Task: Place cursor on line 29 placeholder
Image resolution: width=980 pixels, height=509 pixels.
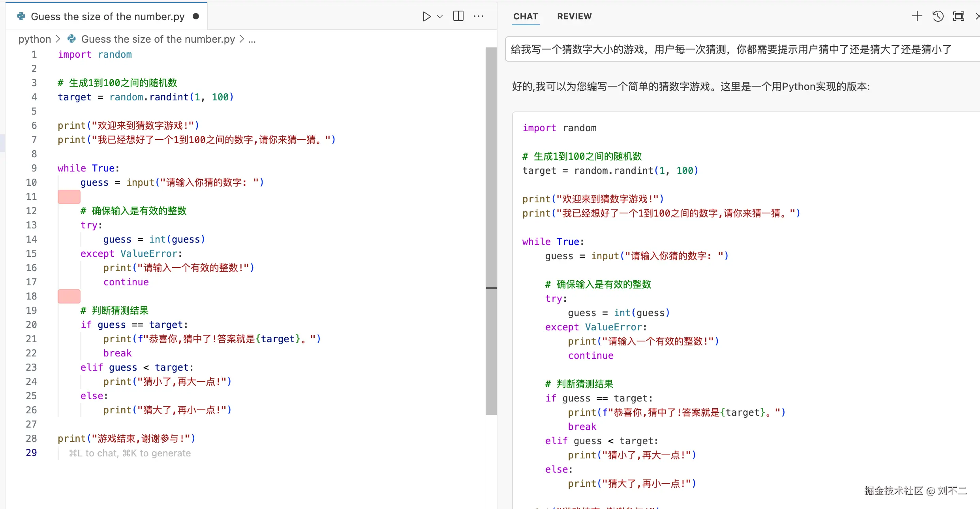Action: click(130, 453)
